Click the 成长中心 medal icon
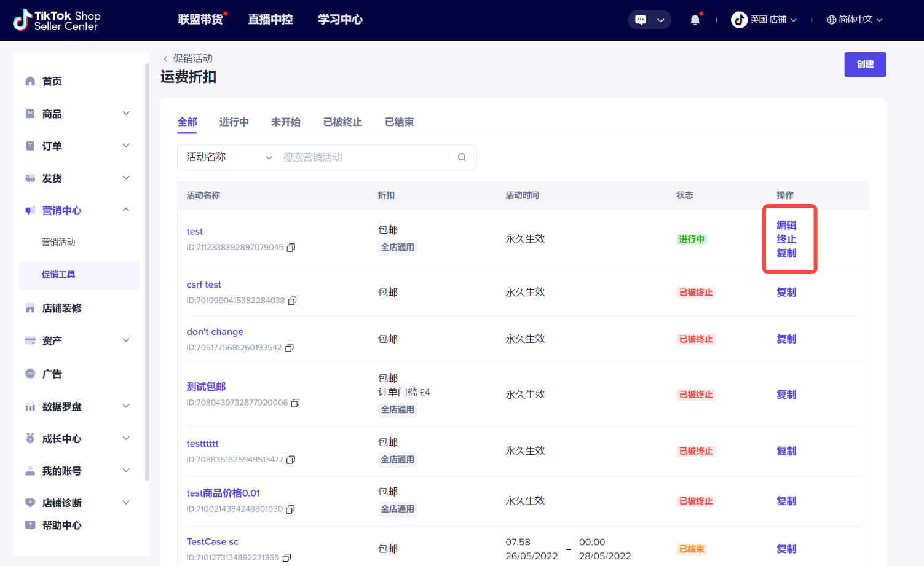This screenshot has width=924, height=566. 30,439
